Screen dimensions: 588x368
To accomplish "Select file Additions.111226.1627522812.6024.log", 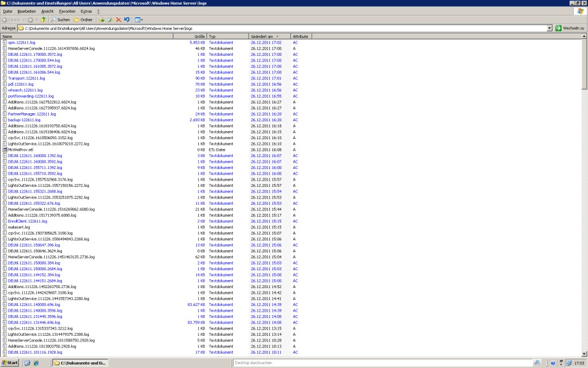I will (x=42, y=102).
